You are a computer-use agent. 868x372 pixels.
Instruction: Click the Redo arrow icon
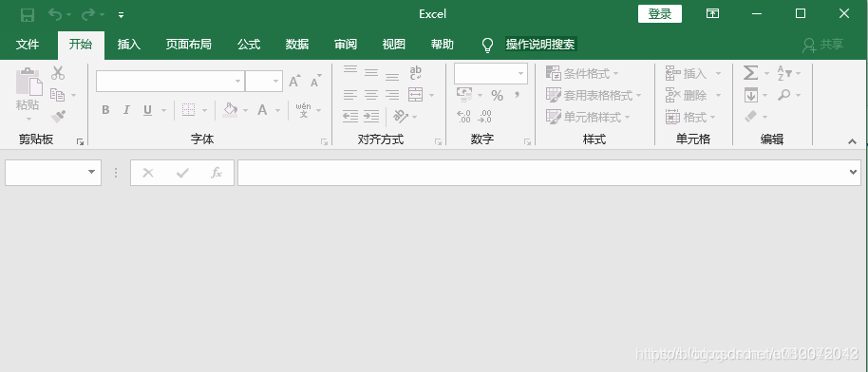click(x=87, y=14)
